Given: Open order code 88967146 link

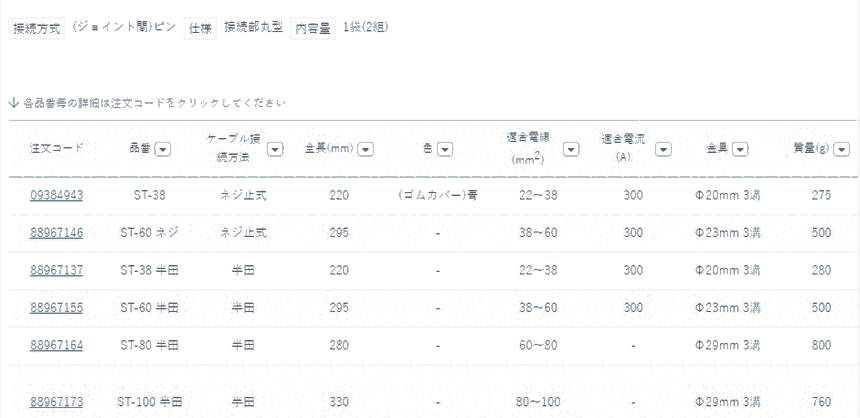Looking at the screenshot, I should tap(56, 232).
